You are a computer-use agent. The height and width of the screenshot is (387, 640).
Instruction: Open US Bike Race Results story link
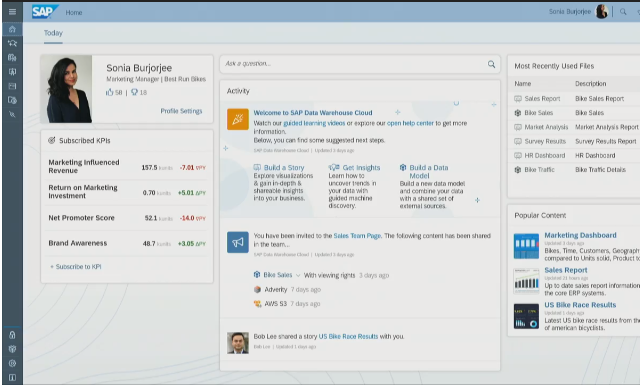pos(348,336)
